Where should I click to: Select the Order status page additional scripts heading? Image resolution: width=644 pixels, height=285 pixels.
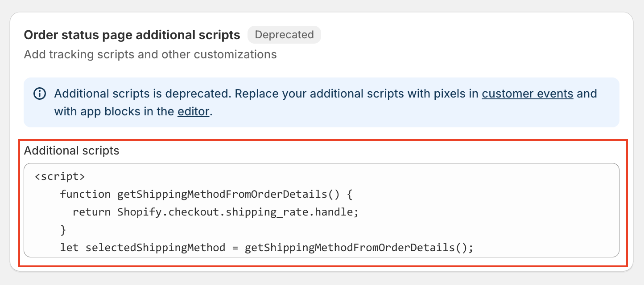(132, 35)
